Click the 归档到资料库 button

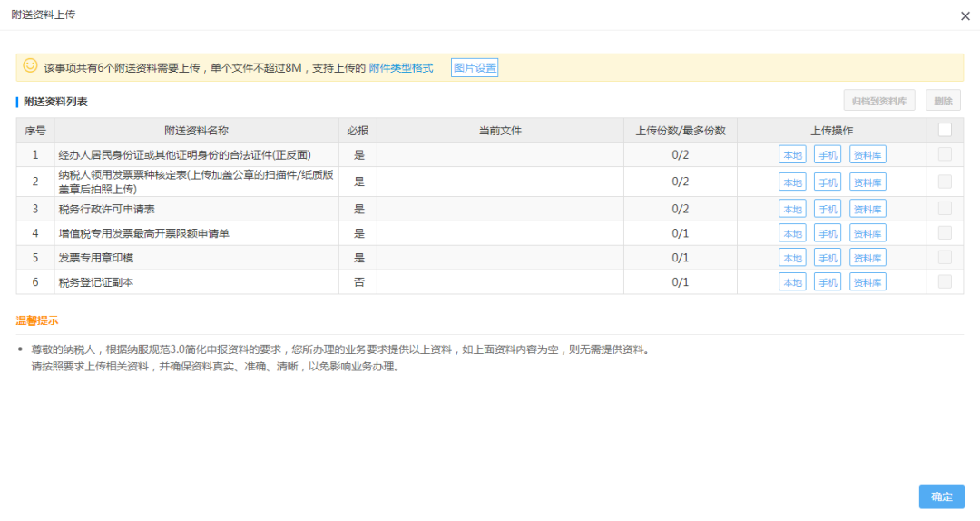coord(878,100)
